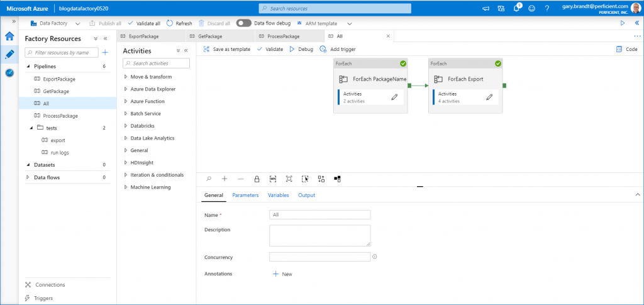
Task: Click the canvas search magnifier icon
Action: point(209,179)
